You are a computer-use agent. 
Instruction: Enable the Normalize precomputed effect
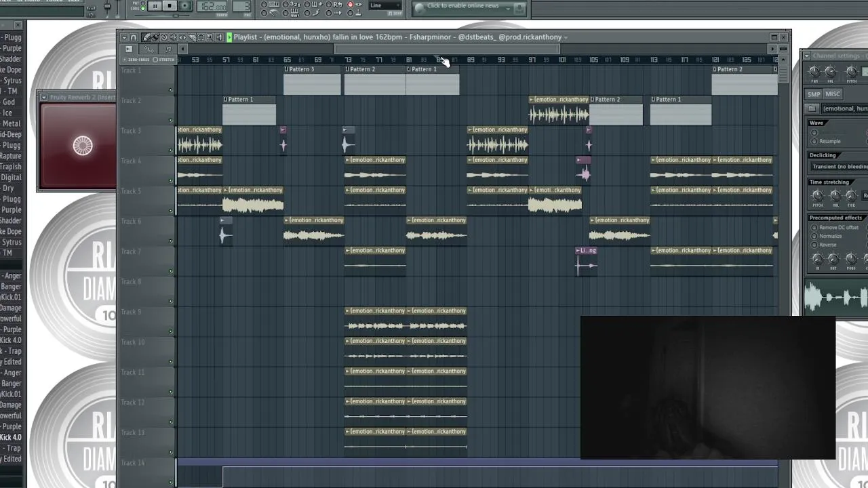815,236
